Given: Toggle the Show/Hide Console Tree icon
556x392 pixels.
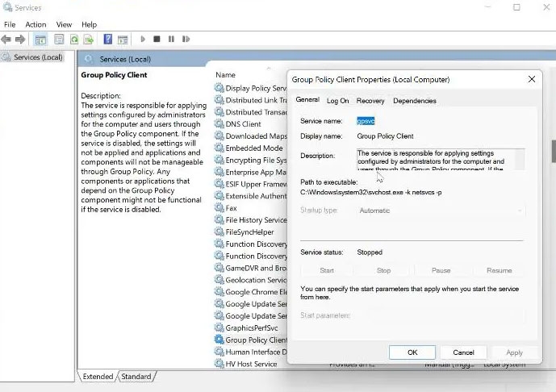Looking at the screenshot, I should pyautogui.click(x=40, y=40).
